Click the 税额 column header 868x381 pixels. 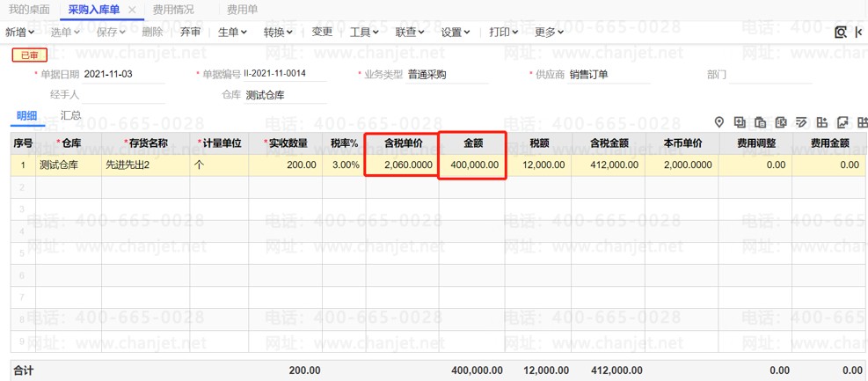pos(538,143)
